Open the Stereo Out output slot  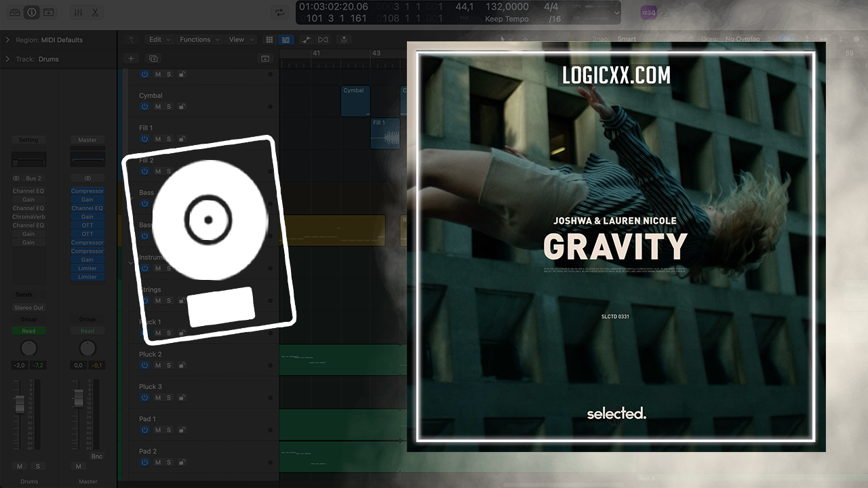(28, 308)
